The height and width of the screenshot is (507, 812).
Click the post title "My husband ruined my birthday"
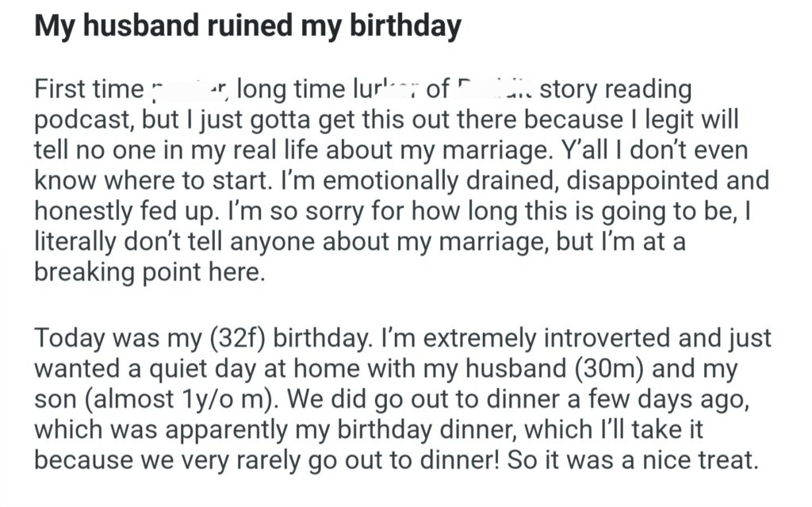tap(247, 27)
